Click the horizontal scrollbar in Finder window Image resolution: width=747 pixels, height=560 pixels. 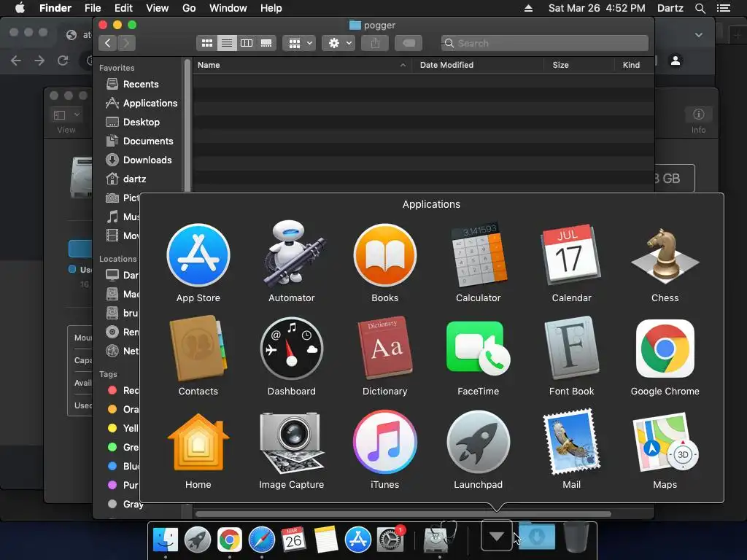pos(403,514)
